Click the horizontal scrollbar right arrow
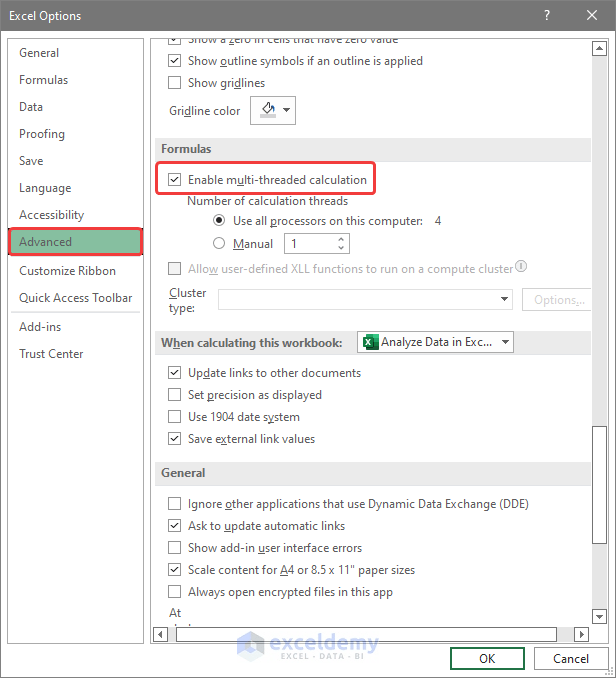Image resolution: width=616 pixels, height=678 pixels. tap(581, 634)
